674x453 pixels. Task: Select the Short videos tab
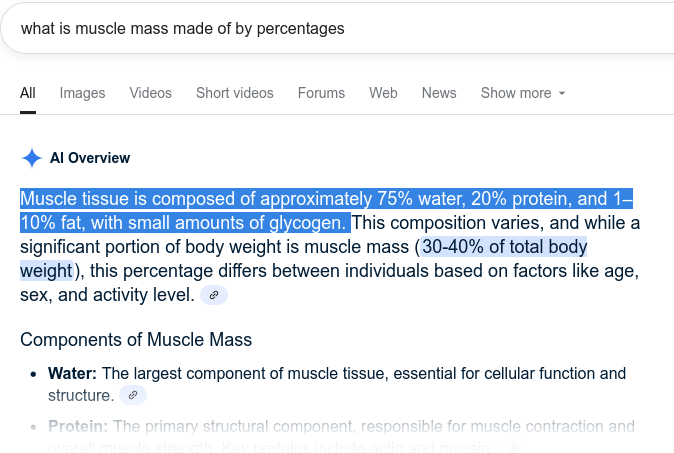click(x=234, y=93)
